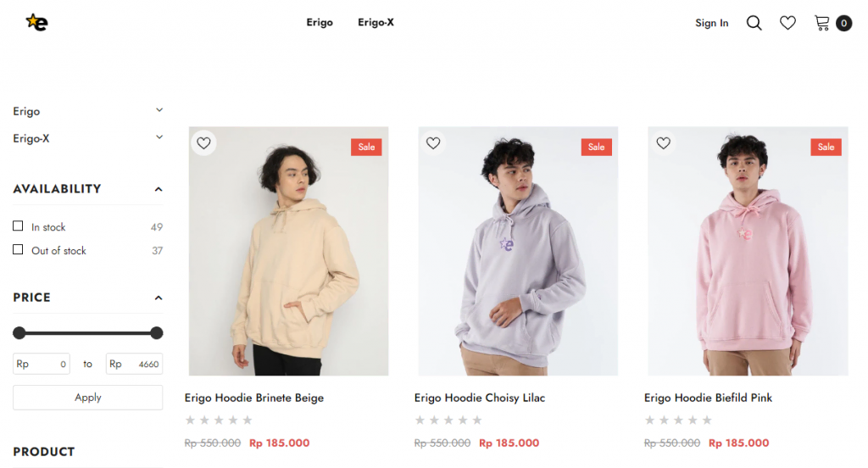Open the search icon in header
The width and height of the screenshot is (868, 468).
(x=754, y=23)
